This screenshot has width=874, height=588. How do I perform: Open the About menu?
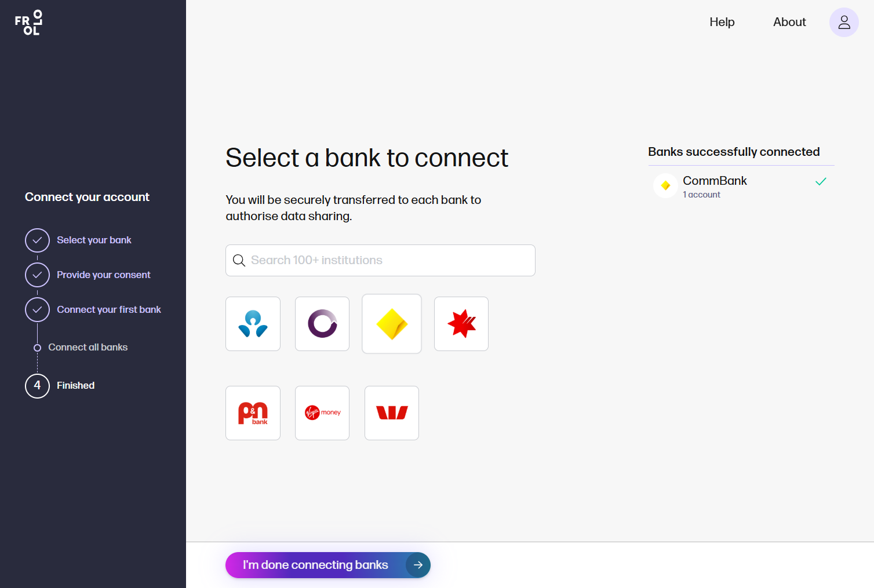789,22
